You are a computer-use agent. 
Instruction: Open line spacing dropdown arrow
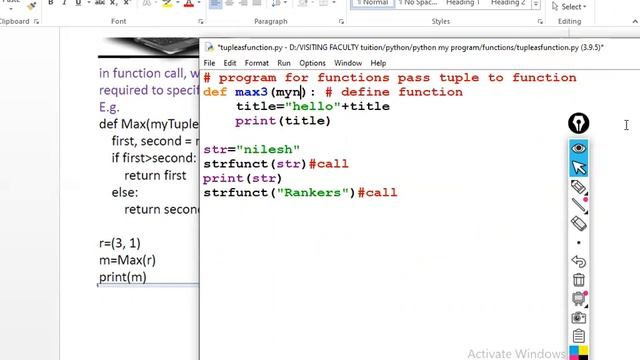coord(284,3)
